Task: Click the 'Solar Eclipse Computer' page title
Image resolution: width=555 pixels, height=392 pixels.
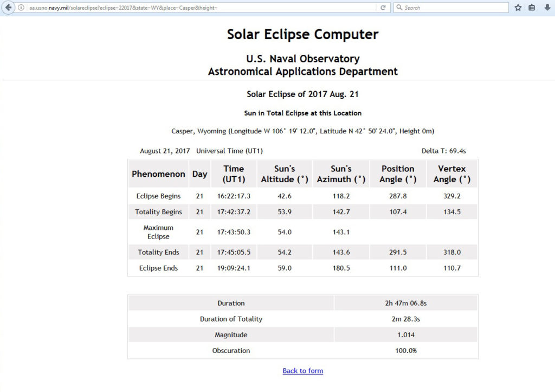Action: pyautogui.click(x=302, y=34)
